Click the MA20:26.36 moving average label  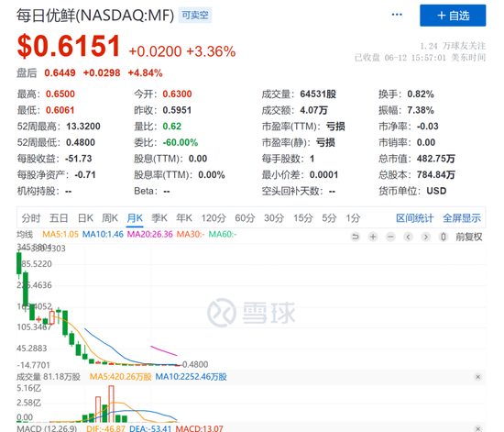pyautogui.click(x=150, y=234)
